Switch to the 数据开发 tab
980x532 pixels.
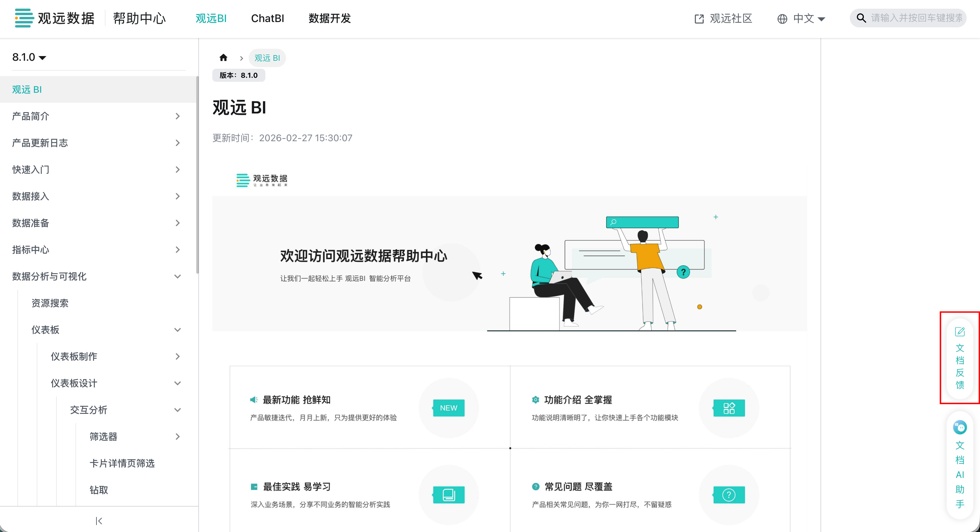coord(329,18)
